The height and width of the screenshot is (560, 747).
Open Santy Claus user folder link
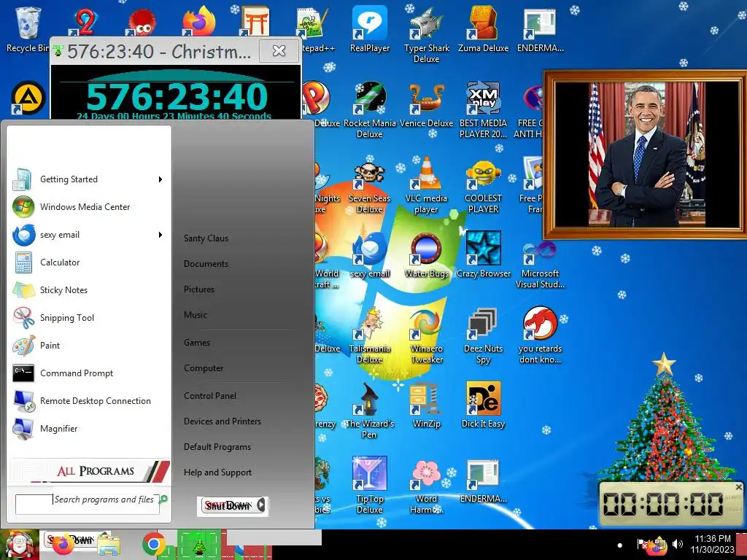[x=206, y=238]
